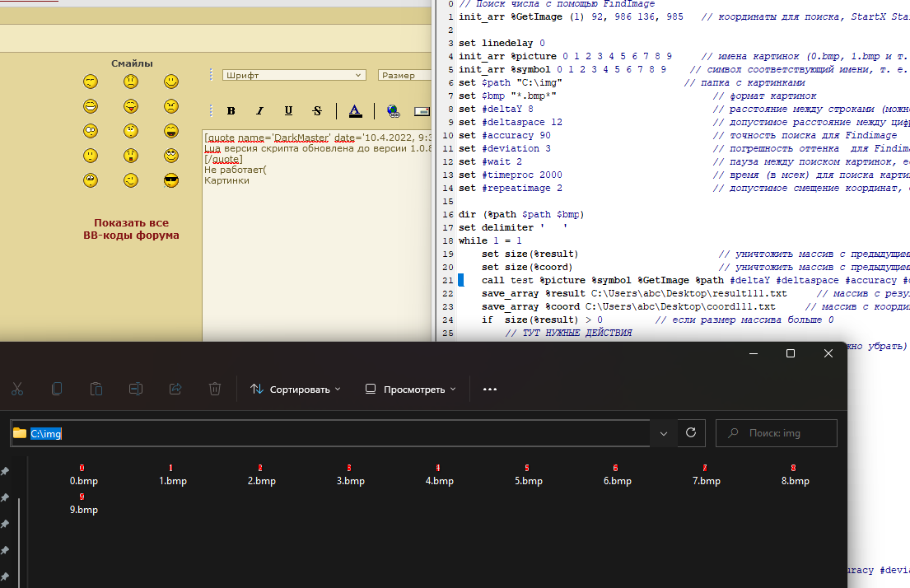Apply strikethrough to text
The width and height of the screenshot is (910, 588).
click(x=317, y=111)
